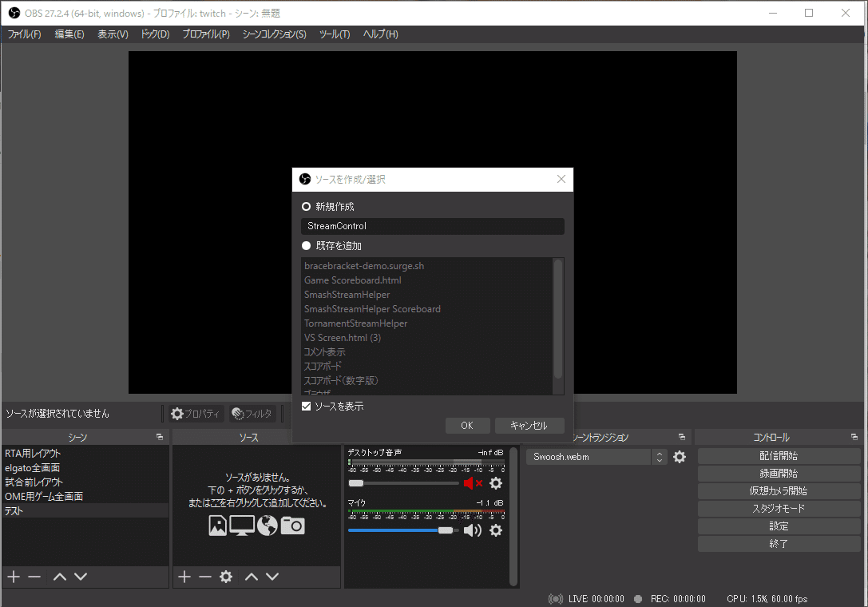Click 設定 button in controls
The height and width of the screenshot is (607, 868).
pos(779,526)
